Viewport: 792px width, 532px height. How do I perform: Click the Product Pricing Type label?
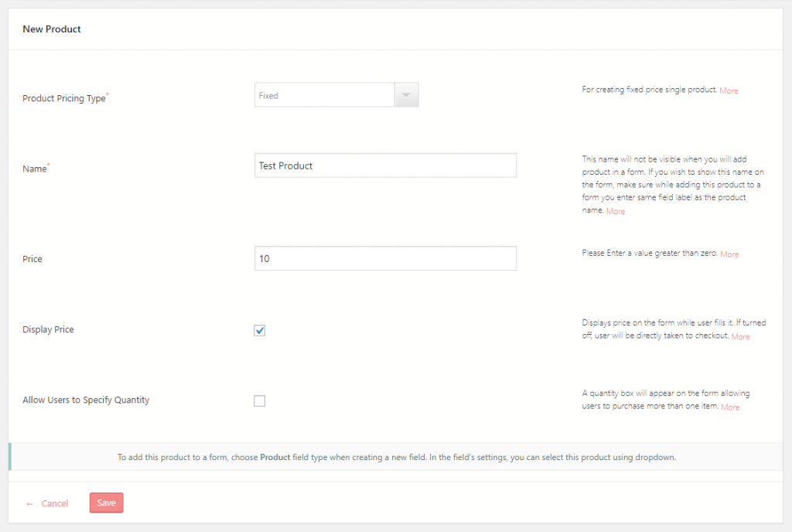[x=63, y=98]
